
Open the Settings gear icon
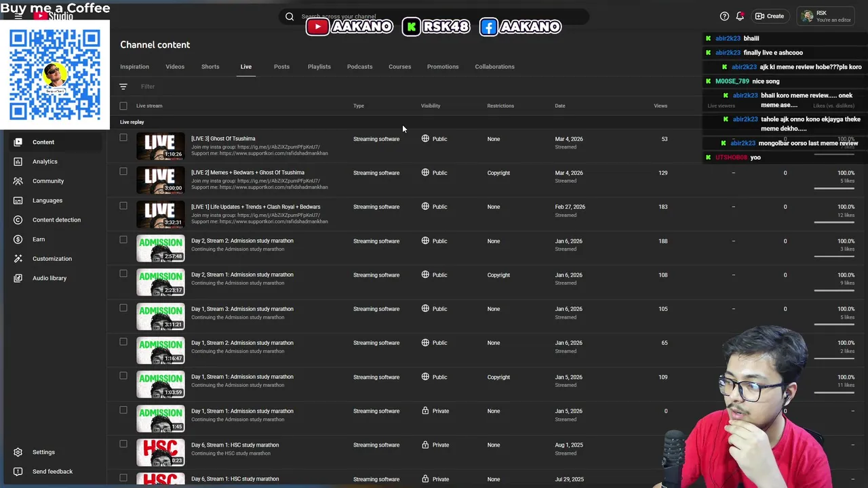point(18,452)
